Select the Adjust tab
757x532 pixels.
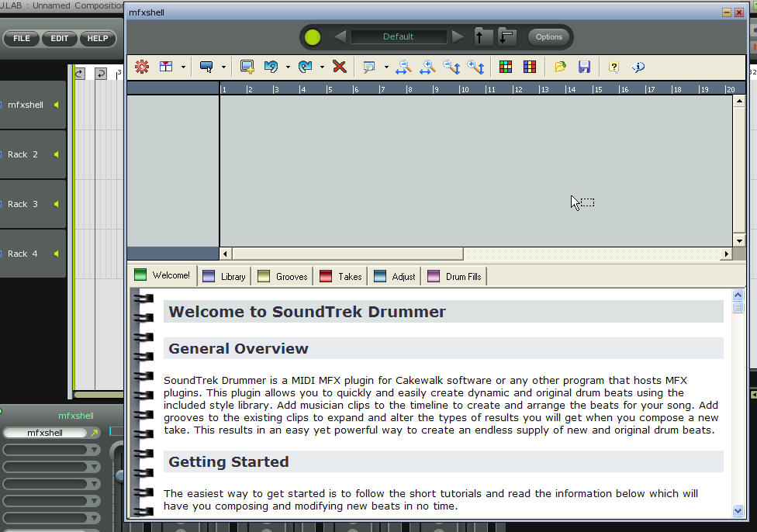pyautogui.click(x=395, y=277)
